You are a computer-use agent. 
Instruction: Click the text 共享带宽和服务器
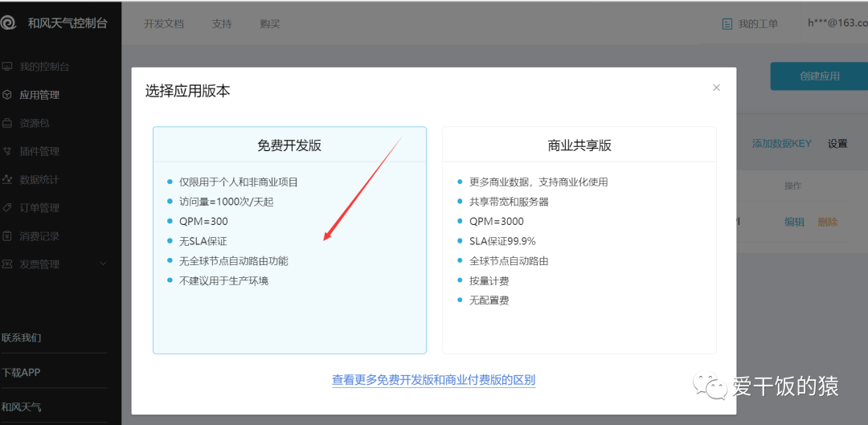point(509,202)
